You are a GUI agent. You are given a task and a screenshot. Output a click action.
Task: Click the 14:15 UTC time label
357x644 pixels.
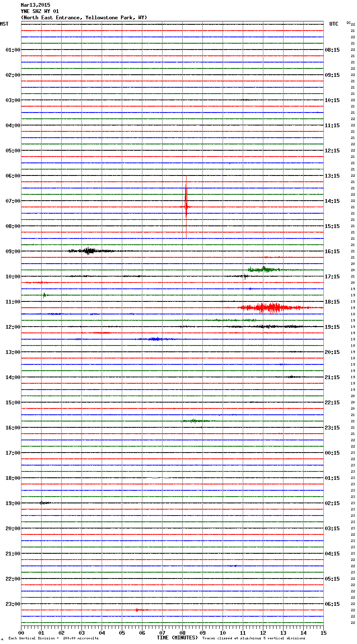332,201
